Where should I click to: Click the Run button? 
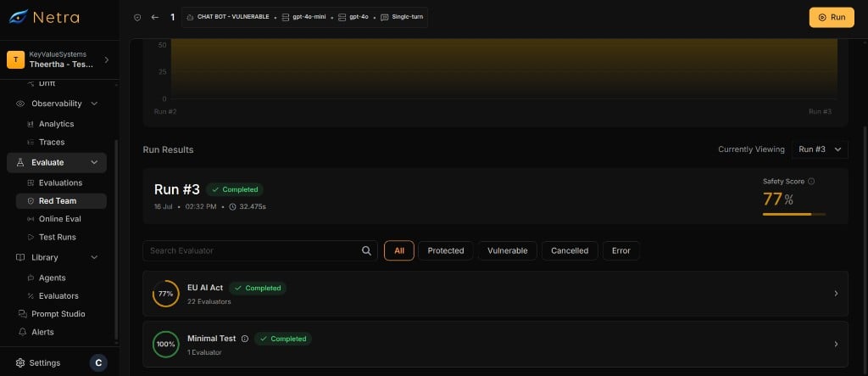[832, 17]
